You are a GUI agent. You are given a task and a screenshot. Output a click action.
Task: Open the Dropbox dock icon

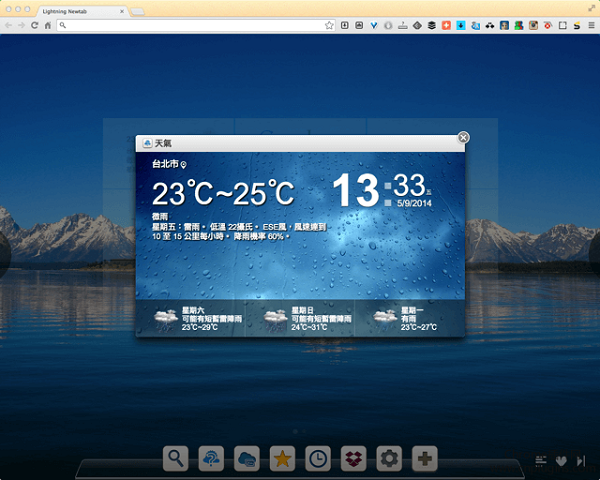click(354, 458)
